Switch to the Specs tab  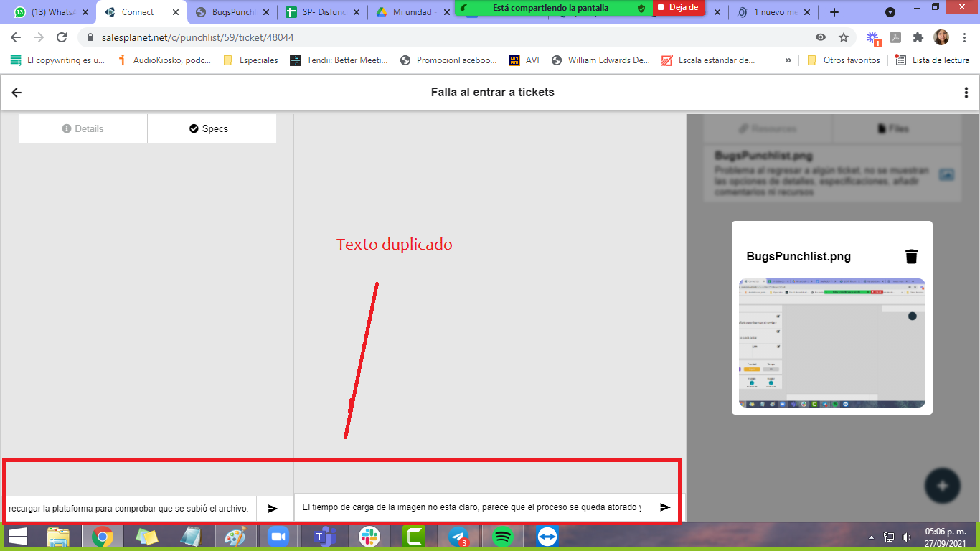[212, 128]
